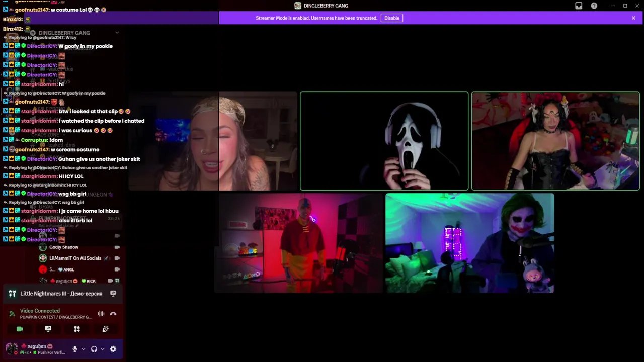Click the 'HI ICY LOL' message

tap(71, 177)
